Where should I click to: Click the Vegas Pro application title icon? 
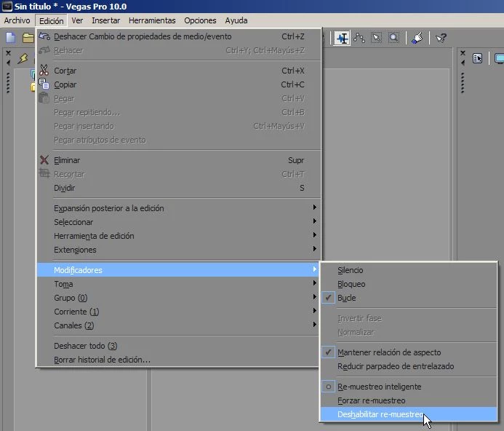(x=7, y=6)
